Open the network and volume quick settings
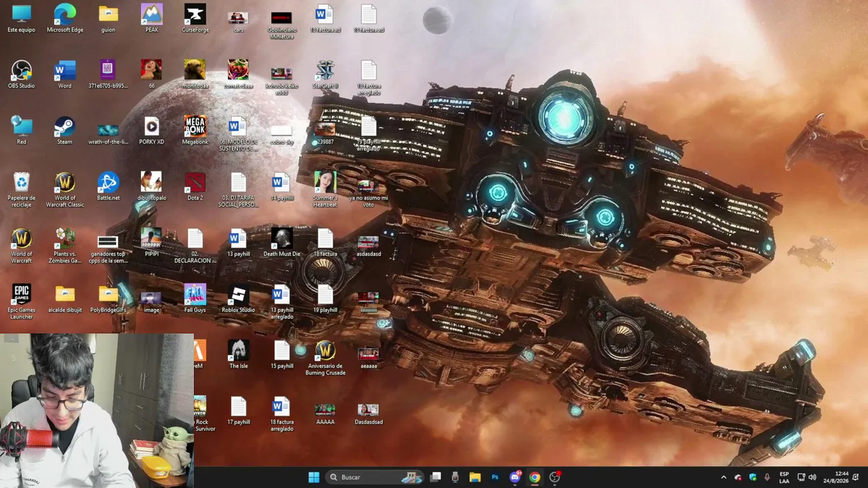The height and width of the screenshot is (488, 868). tap(806, 477)
